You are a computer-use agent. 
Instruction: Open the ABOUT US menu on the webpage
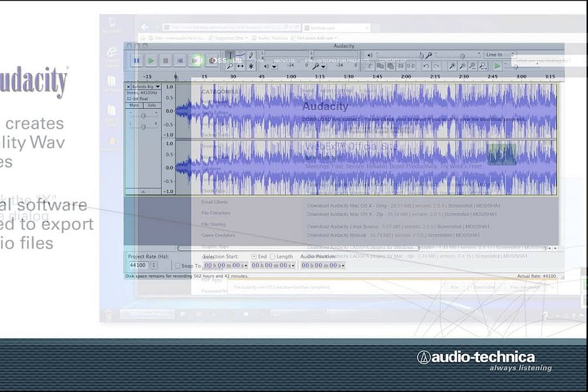coord(286,59)
